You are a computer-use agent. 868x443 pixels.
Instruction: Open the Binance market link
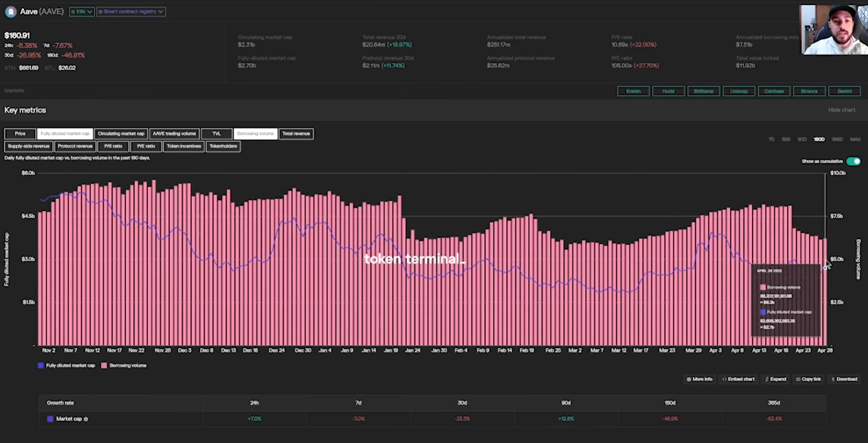809,91
